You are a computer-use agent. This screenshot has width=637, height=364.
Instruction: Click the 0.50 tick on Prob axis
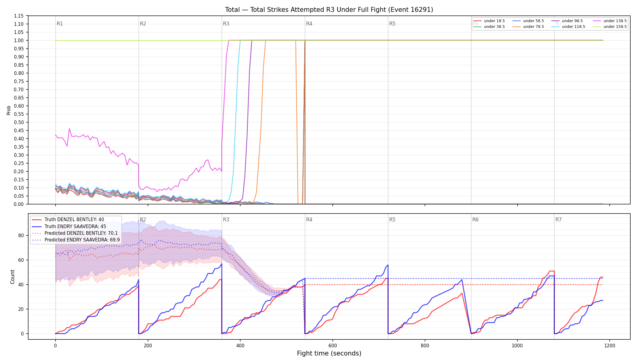[x=19, y=122]
